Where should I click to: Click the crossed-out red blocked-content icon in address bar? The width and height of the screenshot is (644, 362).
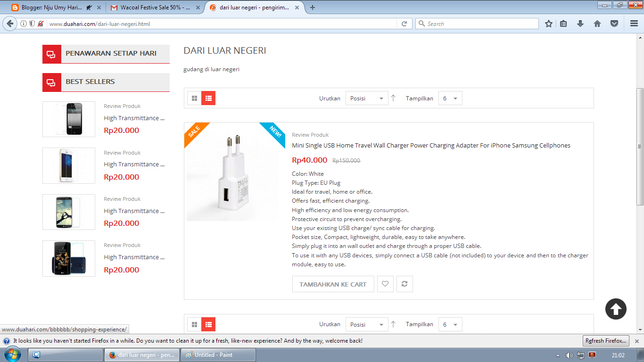pyautogui.click(x=41, y=24)
